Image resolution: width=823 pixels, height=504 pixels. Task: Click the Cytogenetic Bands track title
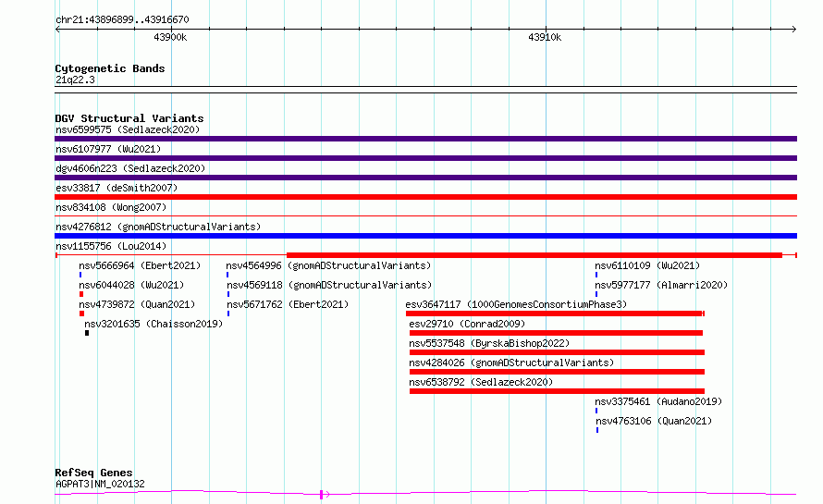click(110, 68)
